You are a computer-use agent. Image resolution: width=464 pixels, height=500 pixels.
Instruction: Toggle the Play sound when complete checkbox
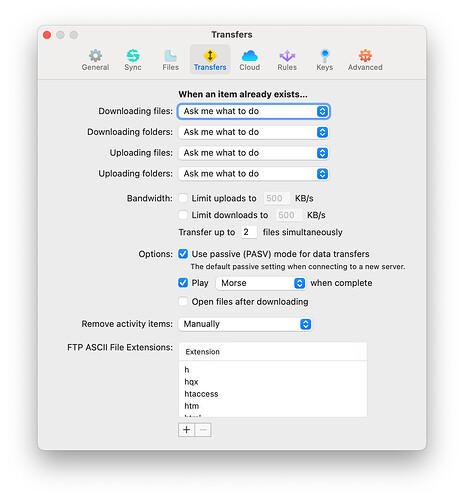click(183, 283)
